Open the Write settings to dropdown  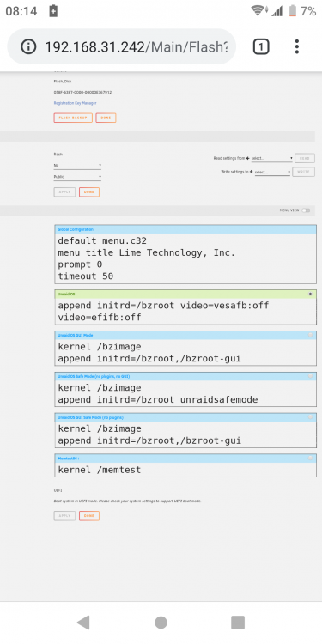coord(272,172)
